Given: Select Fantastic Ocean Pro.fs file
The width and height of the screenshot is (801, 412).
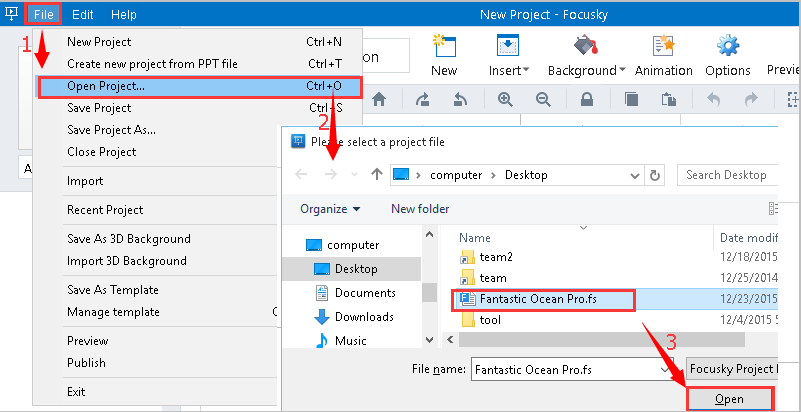Looking at the screenshot, I should click(x=544, y=300).
